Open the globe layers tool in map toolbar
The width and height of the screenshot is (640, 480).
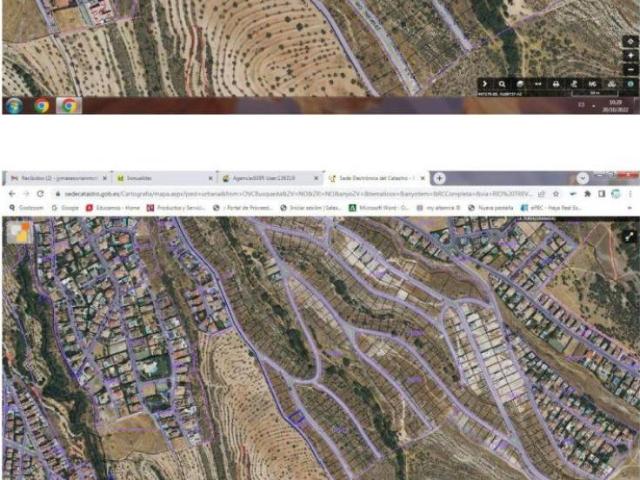(520, 84)
